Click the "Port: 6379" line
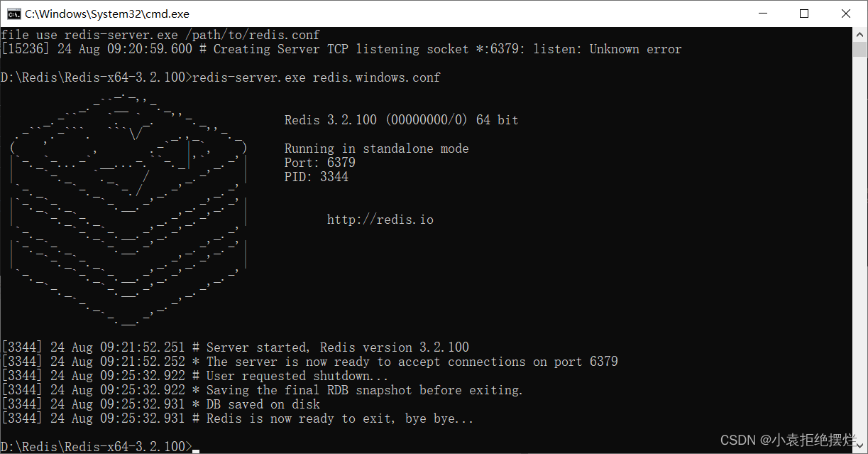The width and height of the screenshot is (868, 454). coord(320,163)
